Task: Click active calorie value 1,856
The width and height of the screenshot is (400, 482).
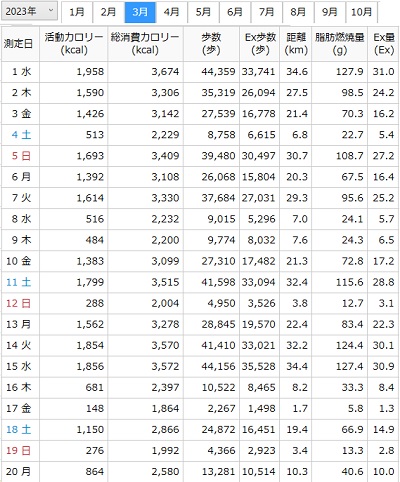Action: click(x=90, y=366)
